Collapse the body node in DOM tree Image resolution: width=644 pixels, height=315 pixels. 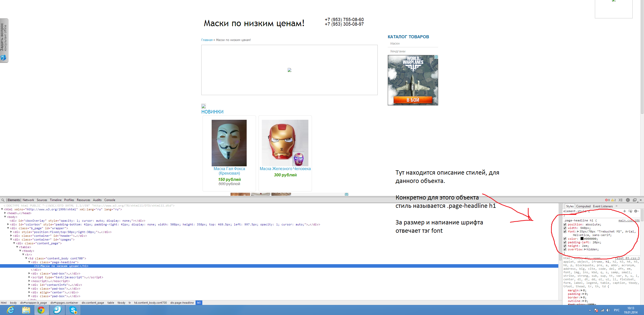tap(5, 217)
